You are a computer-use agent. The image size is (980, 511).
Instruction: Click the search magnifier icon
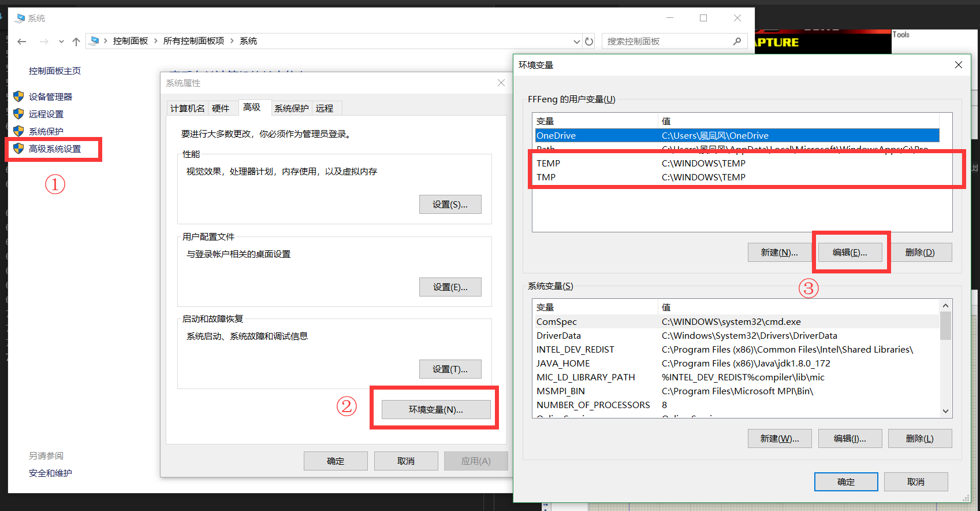coord(737,42)
